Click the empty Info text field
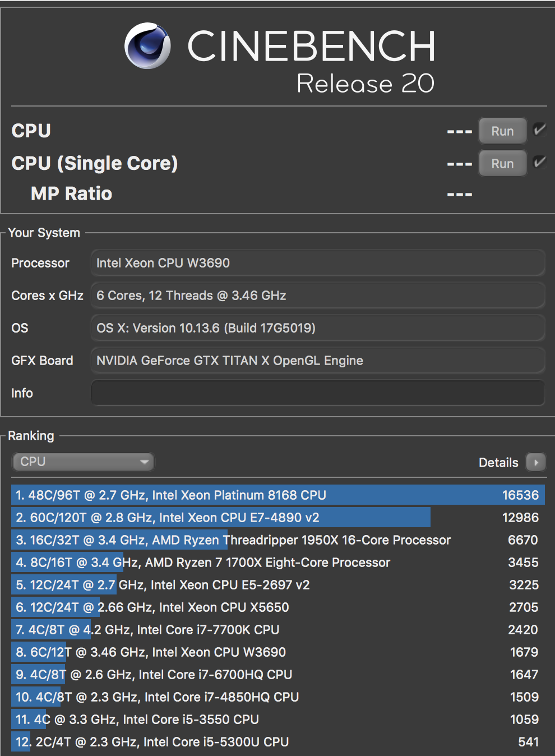The height and width of the screenshot is (756, 555). pos(317,393)
